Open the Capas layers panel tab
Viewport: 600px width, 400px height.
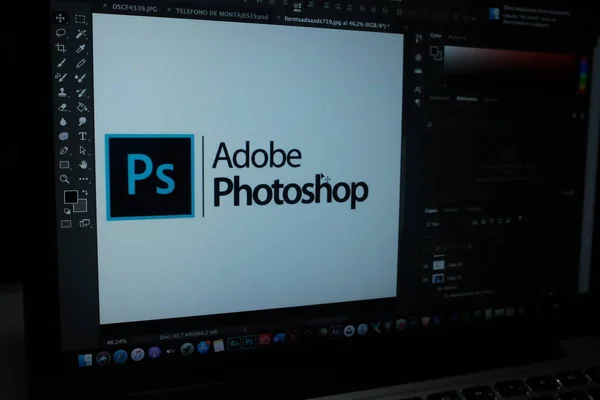point(431,211)
